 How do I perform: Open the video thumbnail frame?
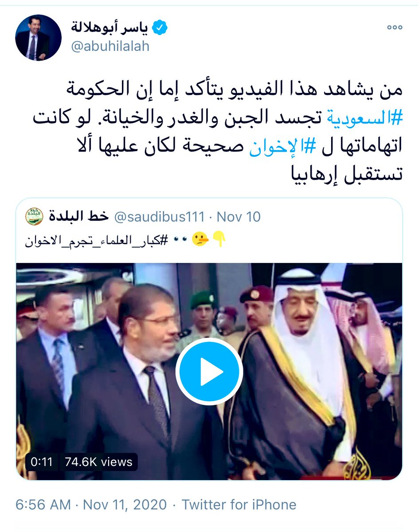click(209, 372)
